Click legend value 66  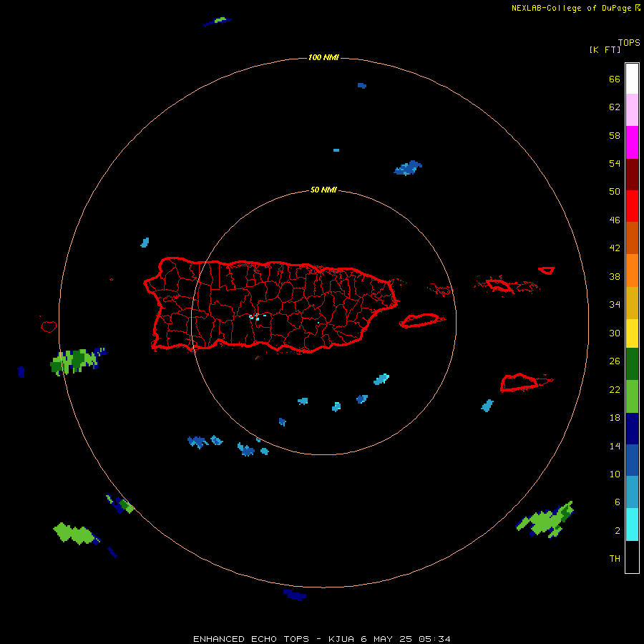tap(615, 79)
